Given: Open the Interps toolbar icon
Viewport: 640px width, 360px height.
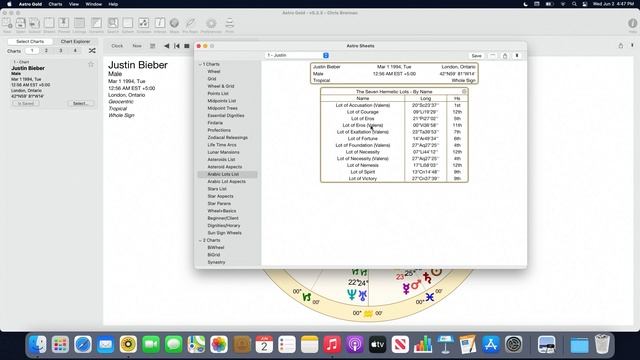Looking at the screenshot, I should (x=160, y=24).
